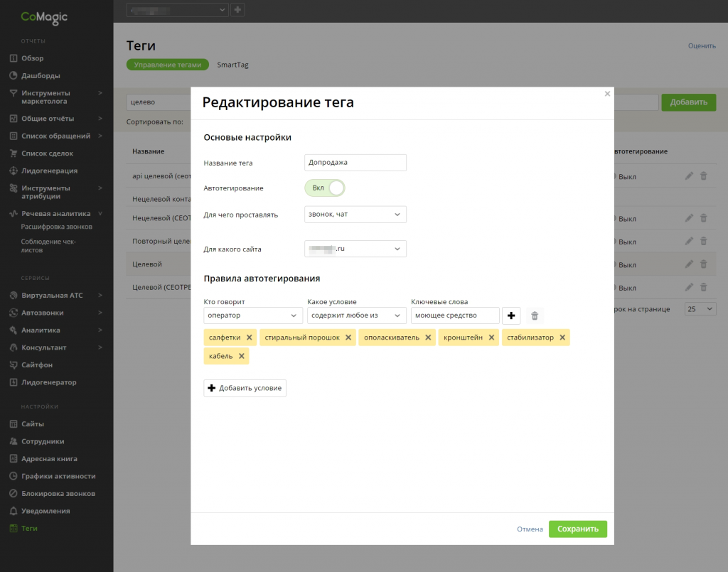This screenshot has width=728, height=572.
Task: Remove the 'стабилизатор' keyword chip
Action: [562, 338]
